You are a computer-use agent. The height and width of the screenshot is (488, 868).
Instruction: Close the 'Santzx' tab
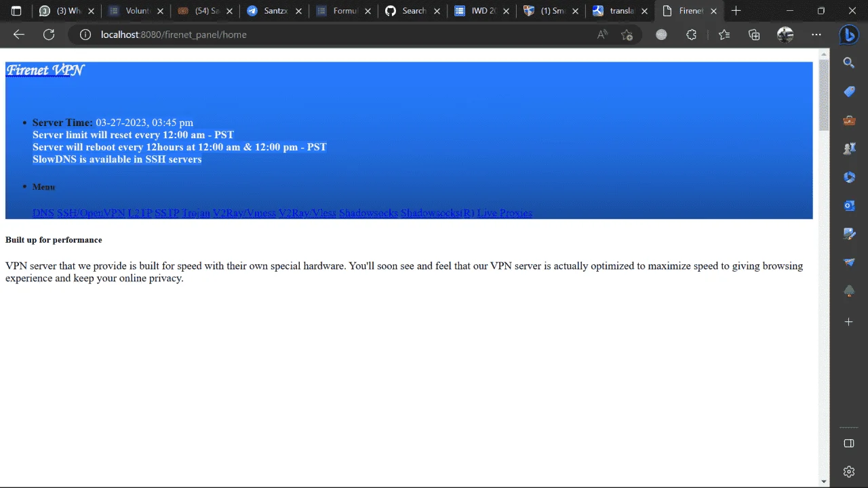click(x=298, y=11)
